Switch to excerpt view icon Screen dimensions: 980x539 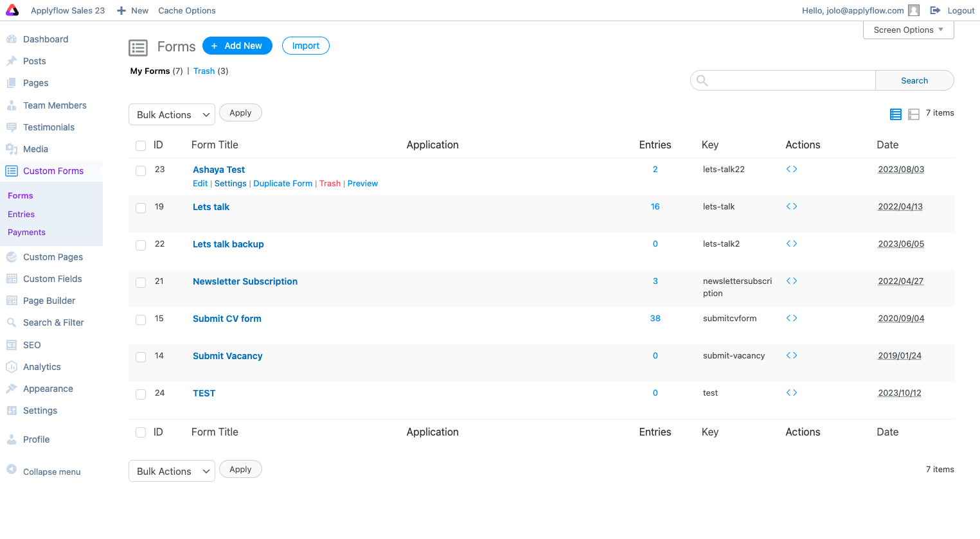pos(914,114)
